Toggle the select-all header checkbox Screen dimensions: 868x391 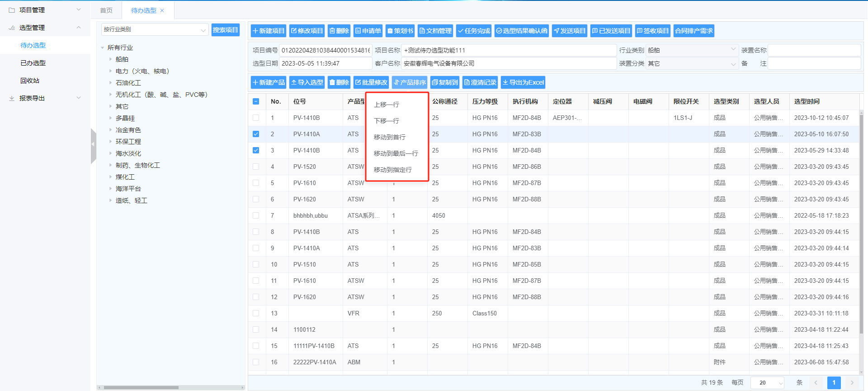point(256,101)
